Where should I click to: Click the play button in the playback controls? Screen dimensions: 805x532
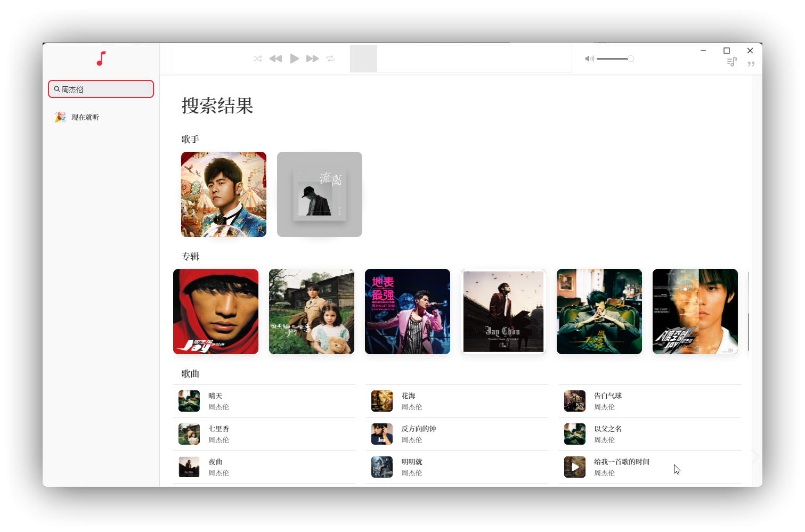tap(295, 59)
